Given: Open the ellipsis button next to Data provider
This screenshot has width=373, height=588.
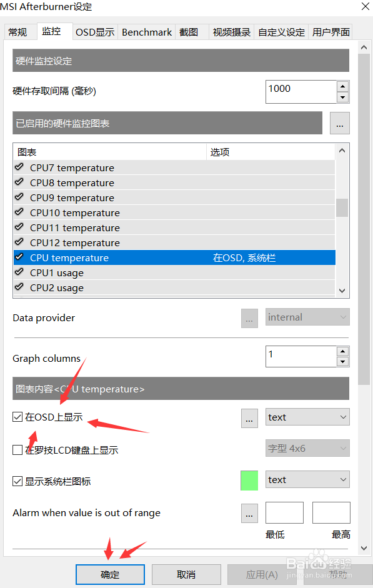Looking at the screenshot, I should (249, 319).
